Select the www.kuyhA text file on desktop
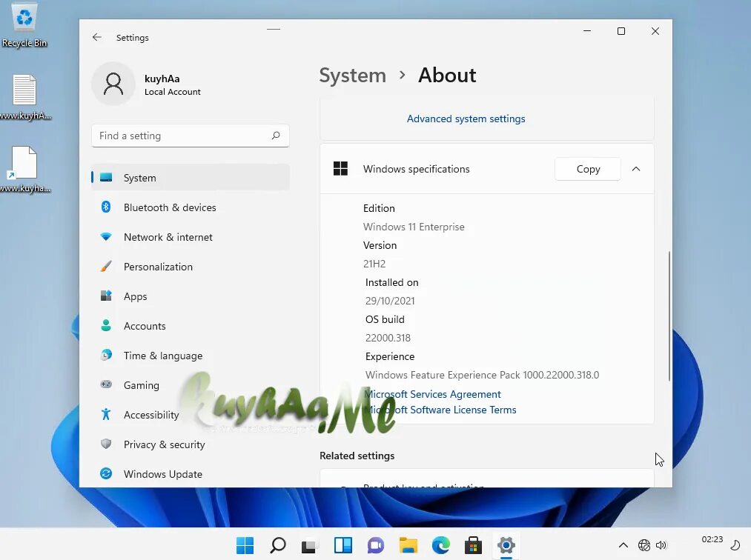Image resolution: width=751 pixels, height=560 pixels. pos(24,97)
